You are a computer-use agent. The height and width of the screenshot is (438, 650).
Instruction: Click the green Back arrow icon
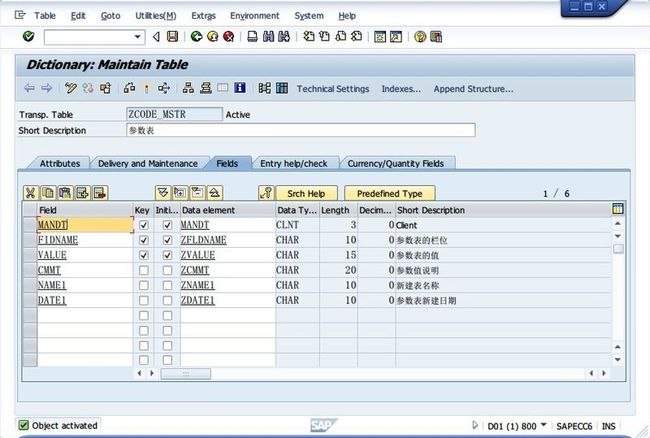pos(196,36)
